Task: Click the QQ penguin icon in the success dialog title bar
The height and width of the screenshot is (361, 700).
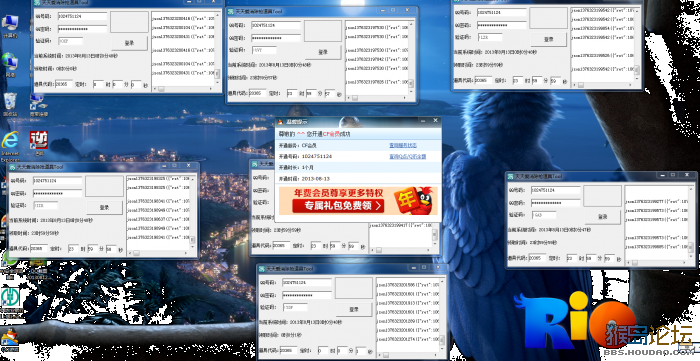Action: (x=280, y=121)
